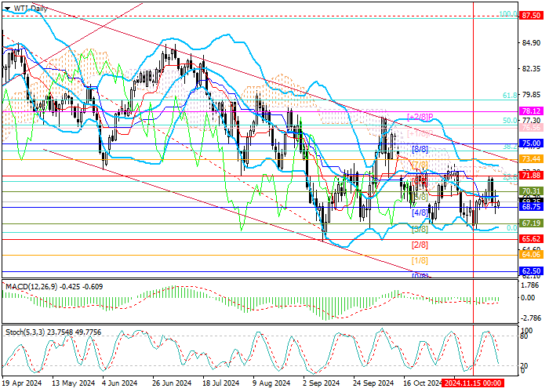Select the Fibonacci 0.0 level label

pyautogui.click(x=512, y=228)
